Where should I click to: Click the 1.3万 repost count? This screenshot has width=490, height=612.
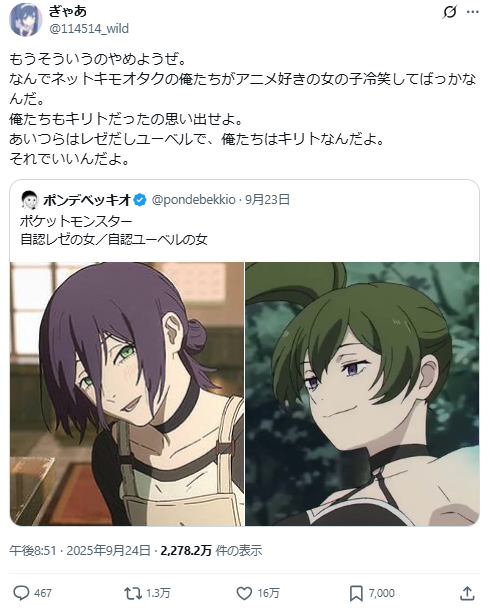[158, 593]
